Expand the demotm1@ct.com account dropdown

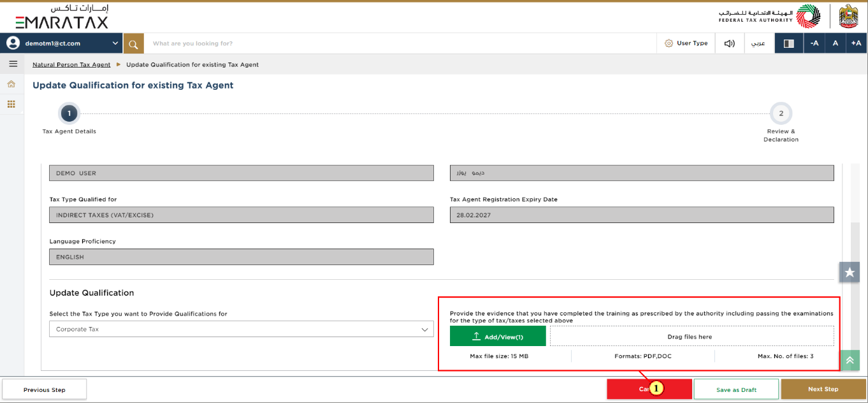(62, 43)
